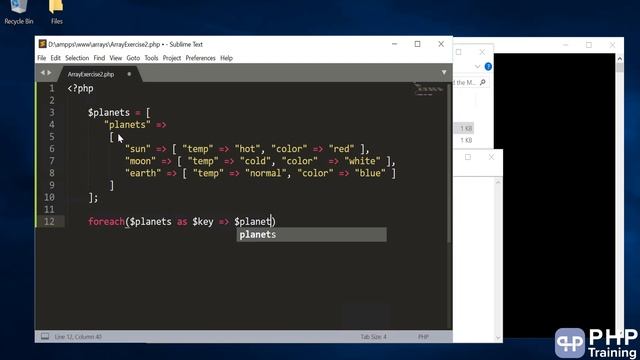This screenshot has height=360, width=640.
Task: Expand ribbon chevron in background window
Action: tap(477, 67)
